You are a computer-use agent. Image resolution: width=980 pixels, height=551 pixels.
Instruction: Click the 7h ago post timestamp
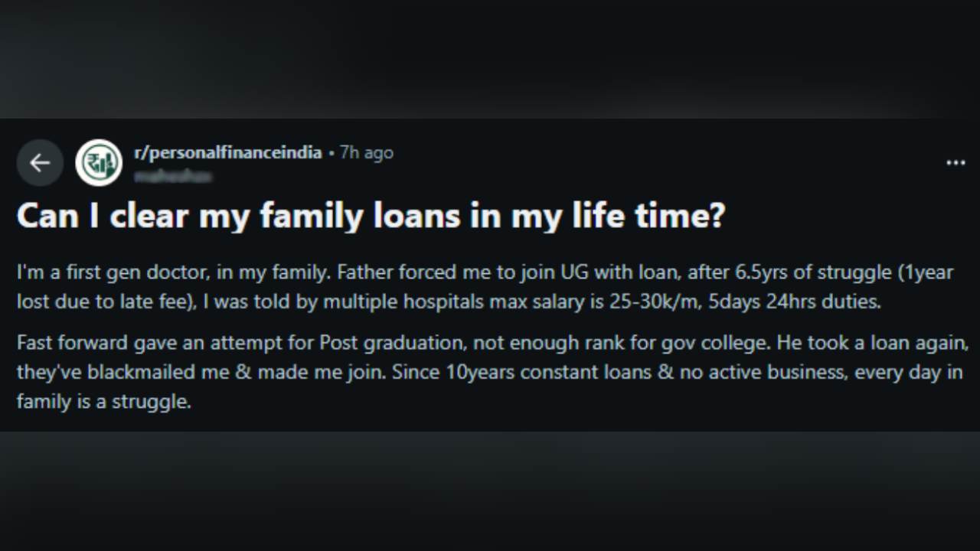point(367,152)
